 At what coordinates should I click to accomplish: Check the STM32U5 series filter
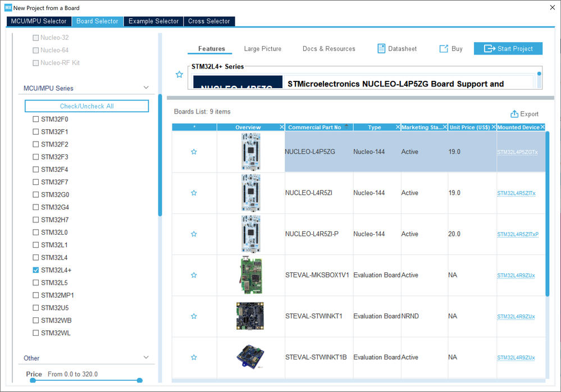[x=36, y=308]
